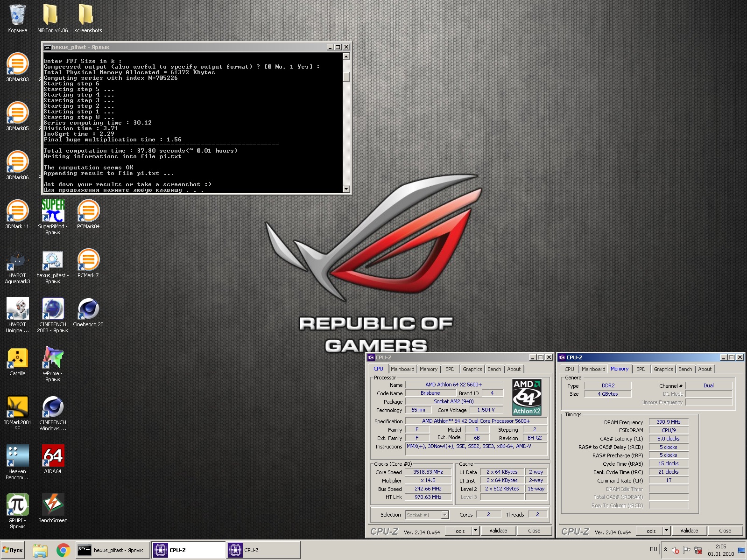Open Bench tab in left CPU-Z window

[x=494, y=369]
